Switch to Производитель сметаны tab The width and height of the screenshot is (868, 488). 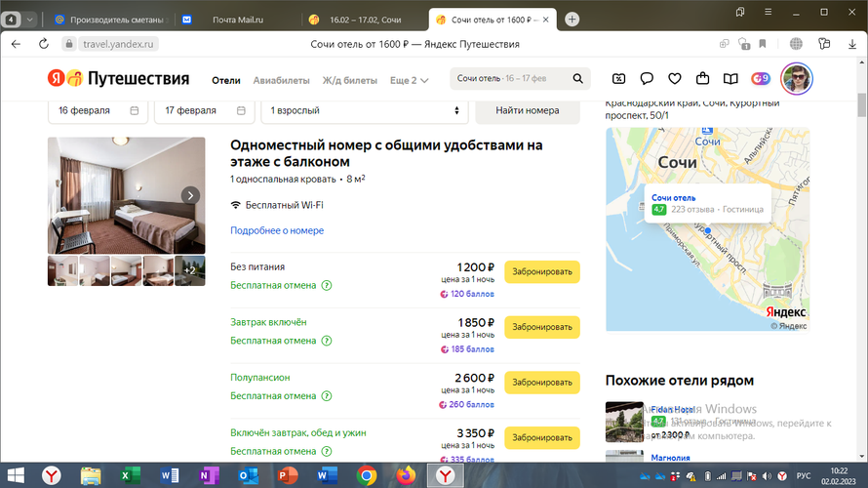tap(111, 20)
